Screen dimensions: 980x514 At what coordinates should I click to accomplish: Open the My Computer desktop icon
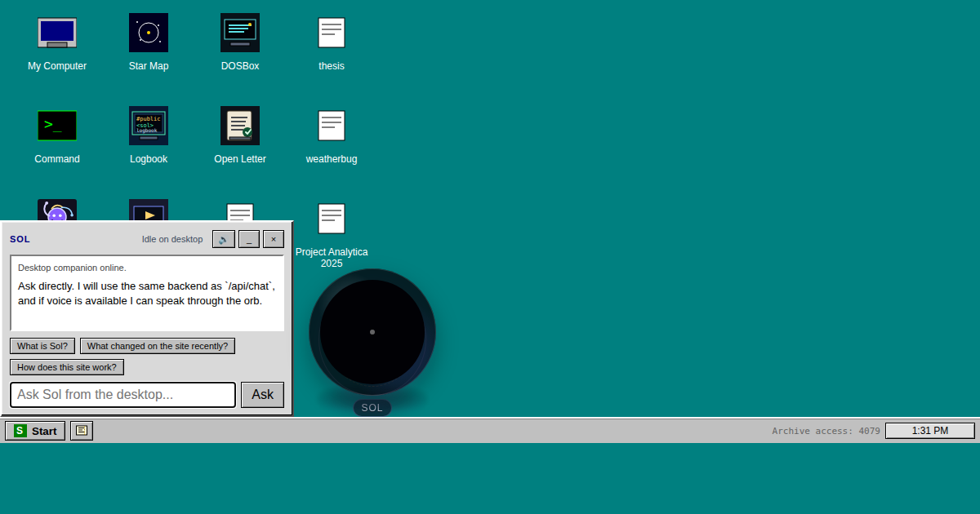[57, 33]
